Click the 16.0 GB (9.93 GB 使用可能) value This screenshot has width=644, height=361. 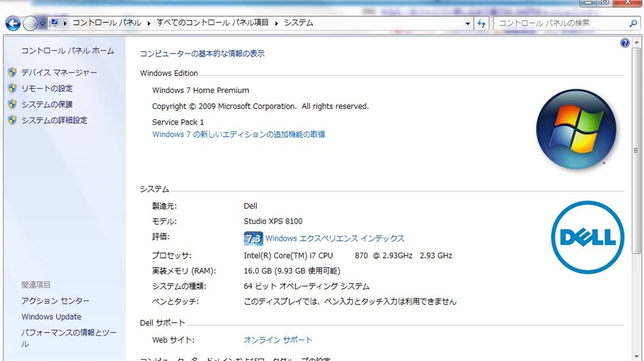[292, 271]
